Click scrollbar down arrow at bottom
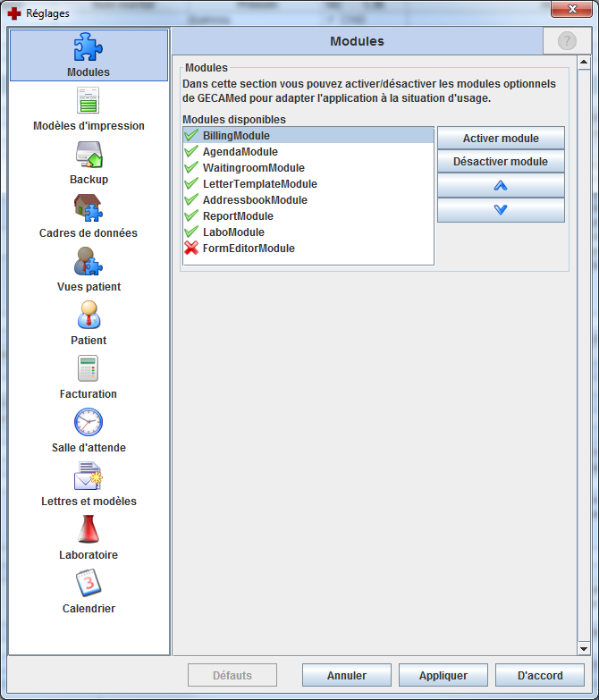 click(583, 648)
